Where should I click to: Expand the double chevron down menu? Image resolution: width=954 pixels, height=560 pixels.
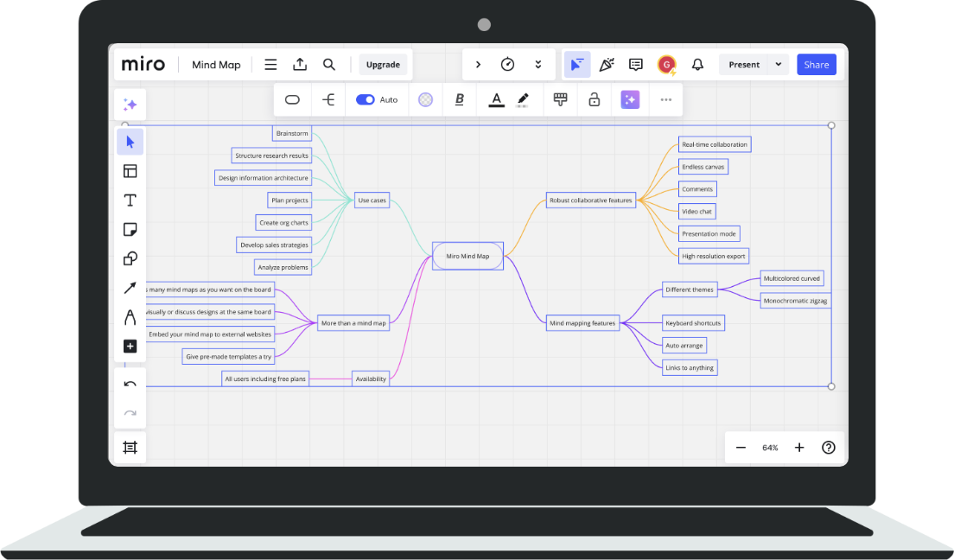click(x=537, y=65)
